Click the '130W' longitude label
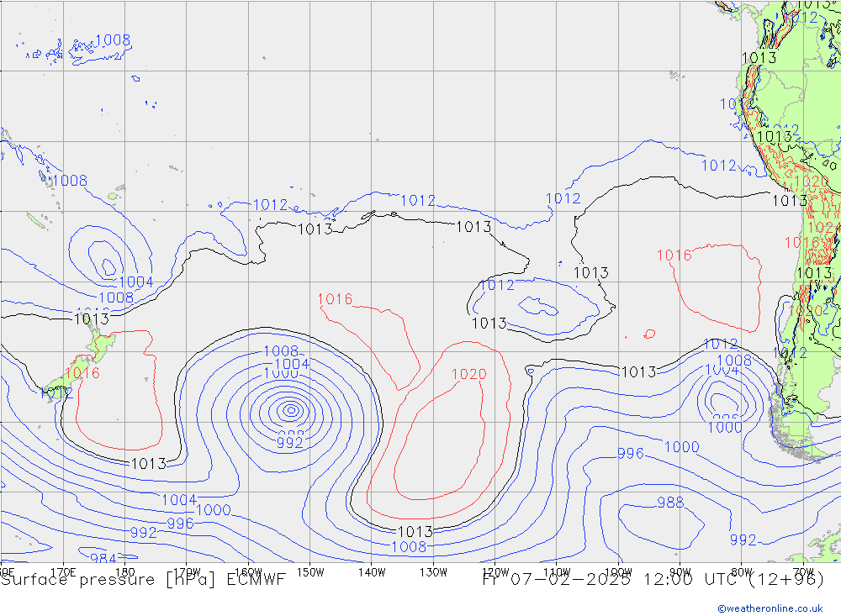The width and height of the screenshot is (841, 616). [433, 572]
